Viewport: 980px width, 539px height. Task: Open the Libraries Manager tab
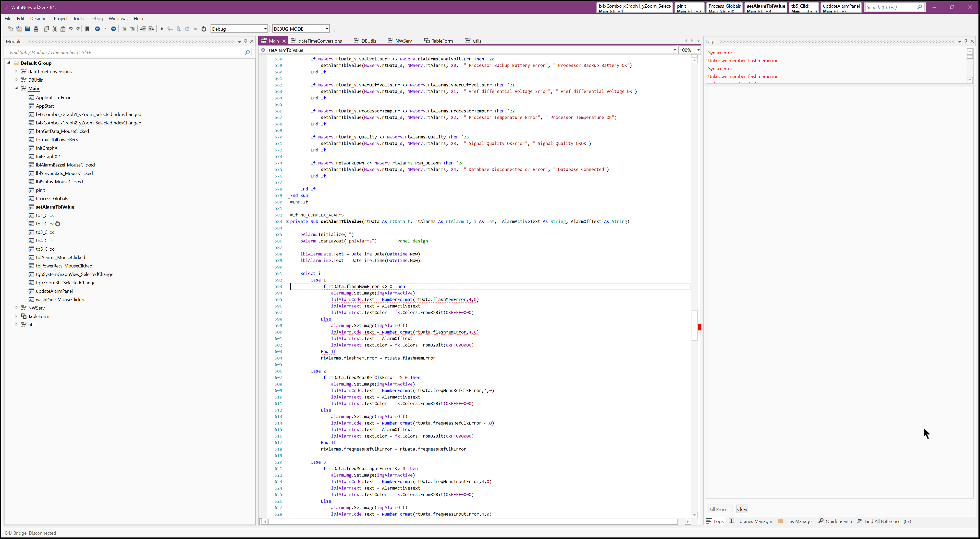(x=750, y=521)
